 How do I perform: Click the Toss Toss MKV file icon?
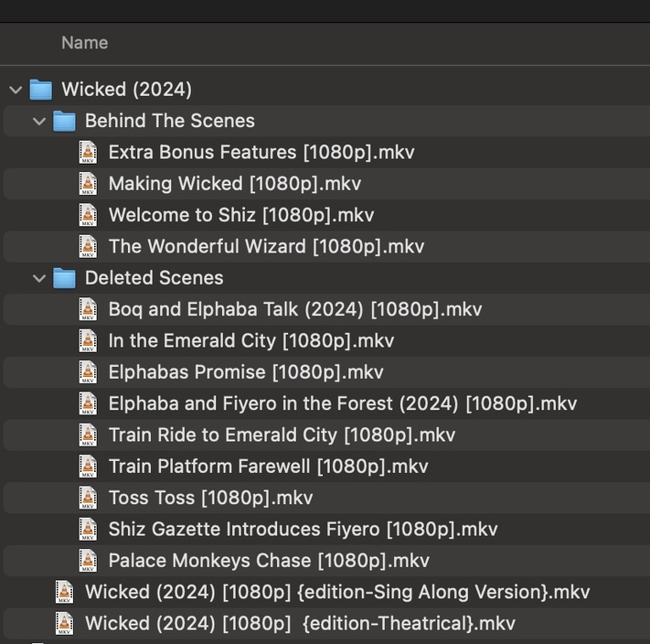pyautogui.click(x=88, y=499)
